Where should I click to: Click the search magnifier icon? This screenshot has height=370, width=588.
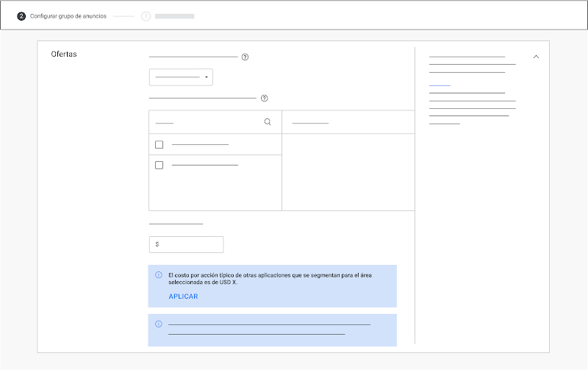pos(268,122)
